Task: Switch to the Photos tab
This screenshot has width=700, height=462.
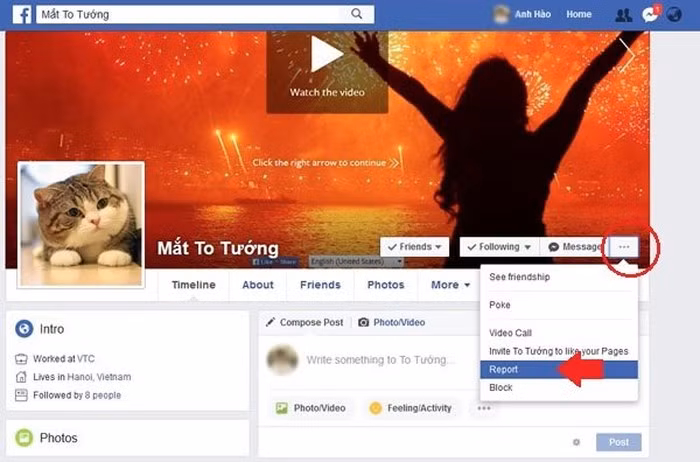Action: [386, 285]
